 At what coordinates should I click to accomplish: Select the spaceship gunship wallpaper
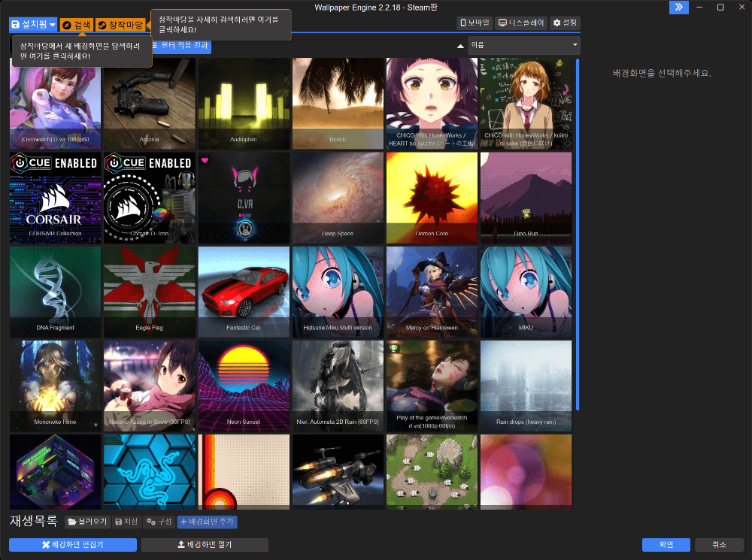pyautogui.click(x=338, y=472)
